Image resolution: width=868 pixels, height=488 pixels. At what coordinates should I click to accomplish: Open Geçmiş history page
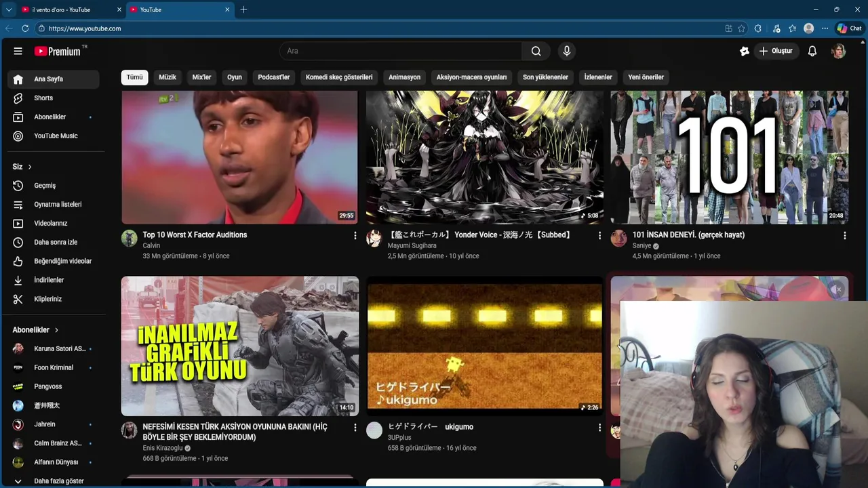coord(54,185)
